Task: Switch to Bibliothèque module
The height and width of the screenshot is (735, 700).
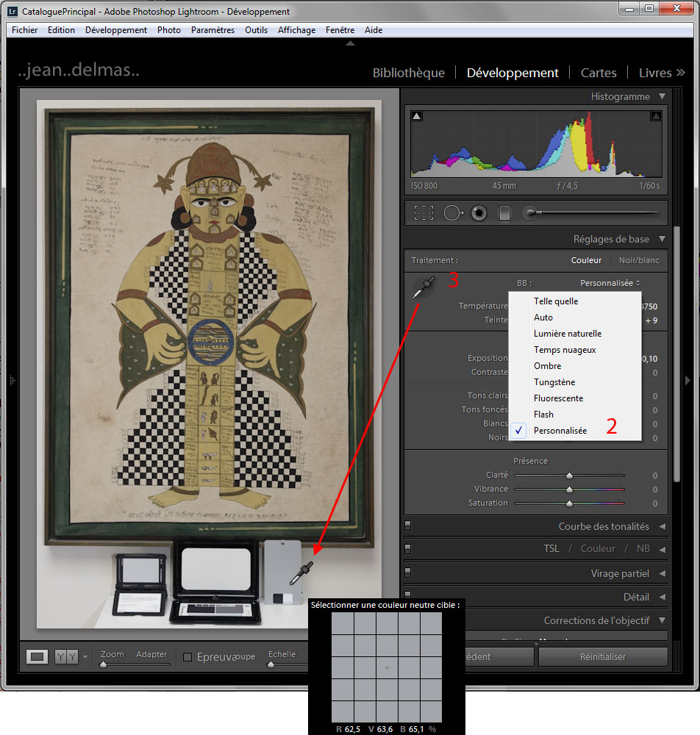Action: coord(409,73)
